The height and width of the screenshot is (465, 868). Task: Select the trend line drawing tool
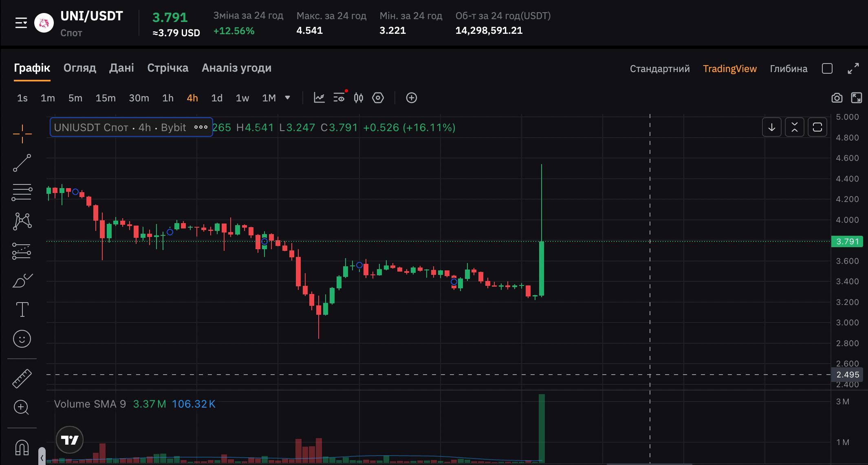point(22,163)
